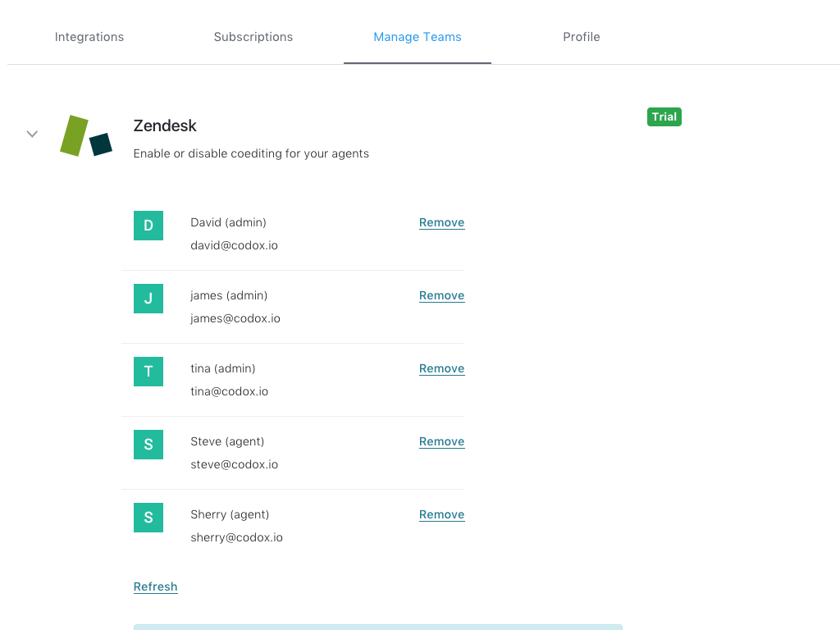The width and height of the screenshot is (840, 630).
Task: Click the sherry@codox.io email address
Action: pyautogui.click(x=236, y=537)
